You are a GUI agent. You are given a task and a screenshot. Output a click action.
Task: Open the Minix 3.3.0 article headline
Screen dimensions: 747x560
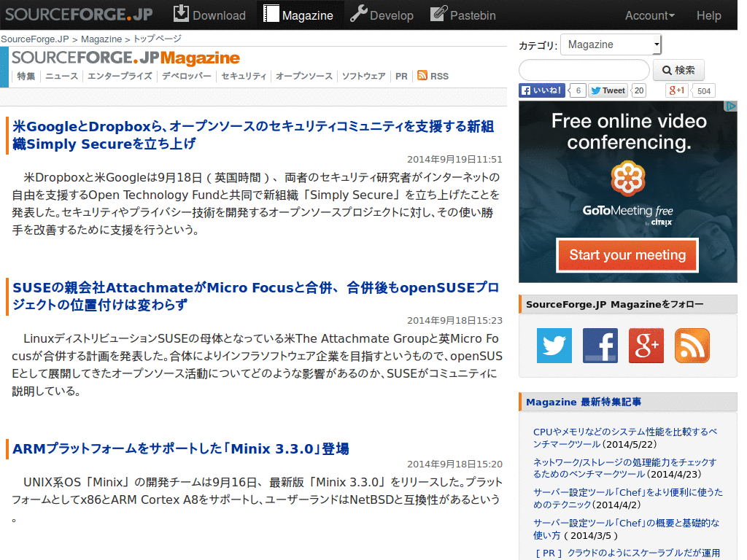(x=181, y=448)
